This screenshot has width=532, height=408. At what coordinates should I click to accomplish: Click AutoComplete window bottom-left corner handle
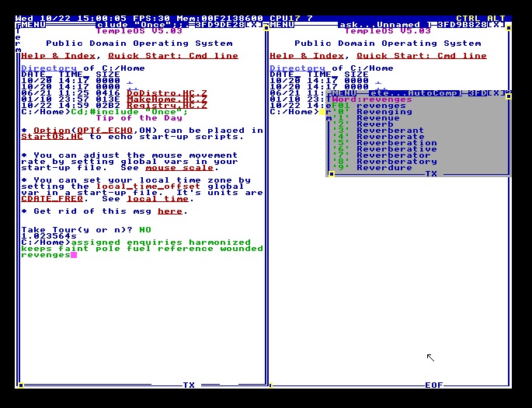point(332,174)
